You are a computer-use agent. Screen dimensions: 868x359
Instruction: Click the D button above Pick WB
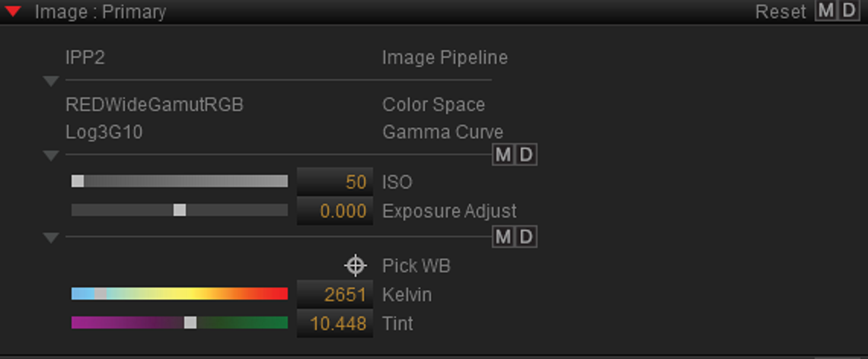click(526, 237)
